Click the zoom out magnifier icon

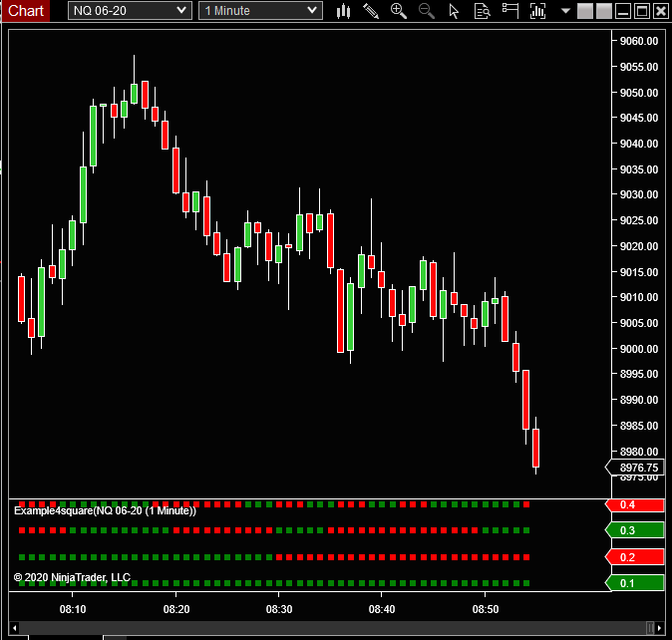pos(426,11)
